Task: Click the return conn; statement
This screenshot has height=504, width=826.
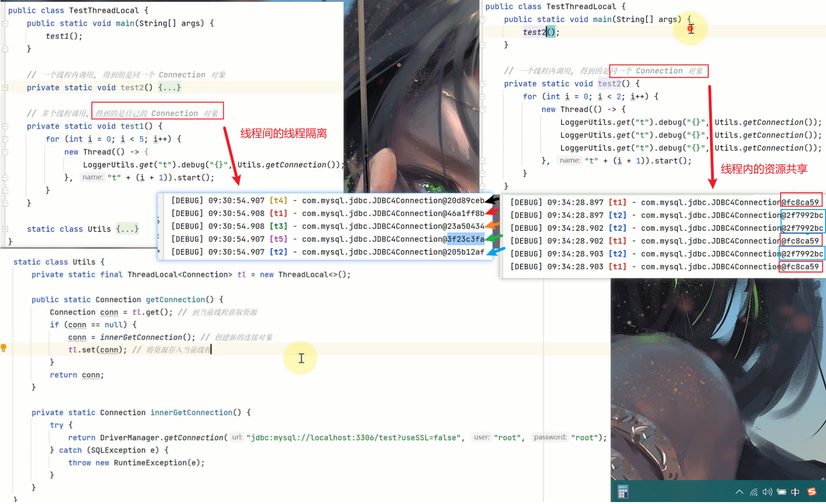Action: coord(77,375)
